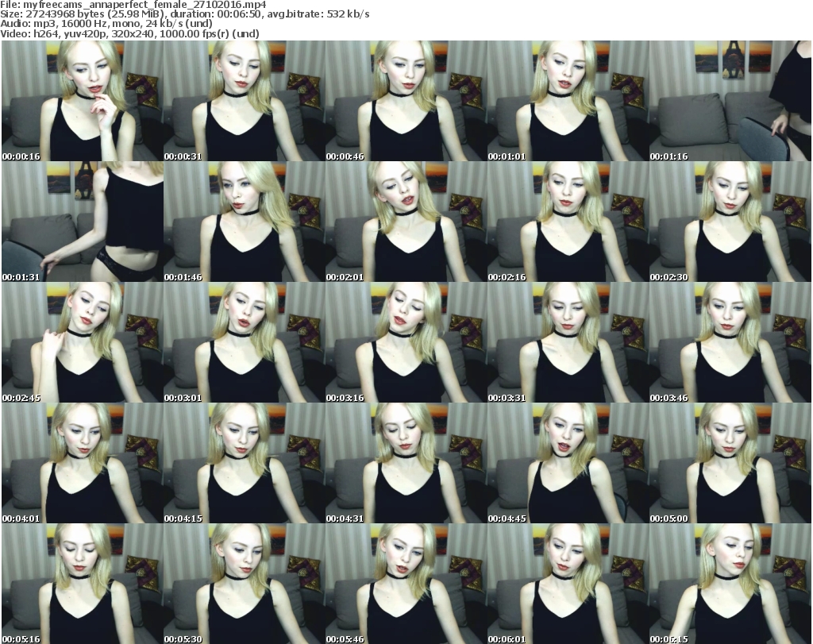Select the thumbnail frame stamped 00:06:01

pyautogui.click(x=568, y=584)
